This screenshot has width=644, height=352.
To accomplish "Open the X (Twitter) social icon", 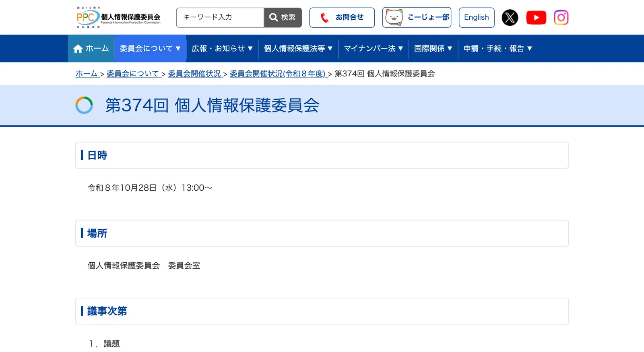I will (x=510, y=18).
